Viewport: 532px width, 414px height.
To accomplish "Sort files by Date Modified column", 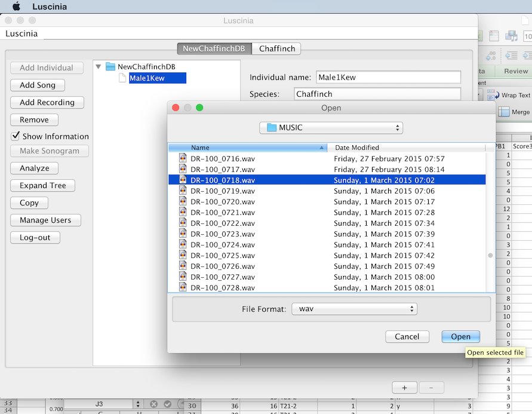I will point(407,148).
